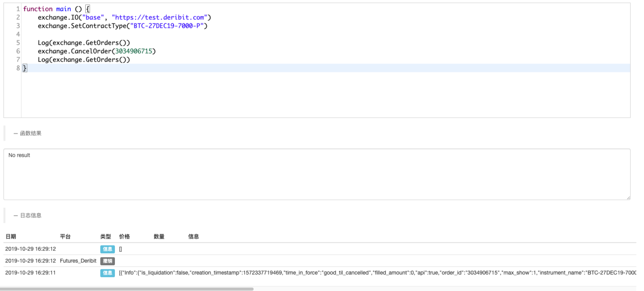Sort logs by the 日期 column header
The height and width of the screenshot is (291, 644).
coord(11,236)
